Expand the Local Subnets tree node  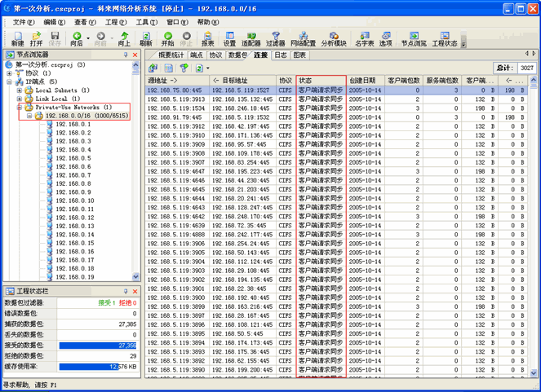[x=20, y=90]
